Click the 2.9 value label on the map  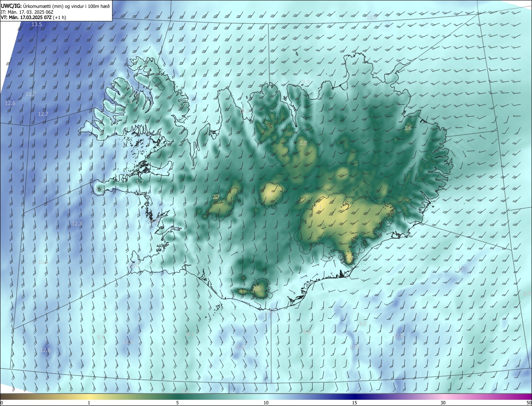point(303,143)
